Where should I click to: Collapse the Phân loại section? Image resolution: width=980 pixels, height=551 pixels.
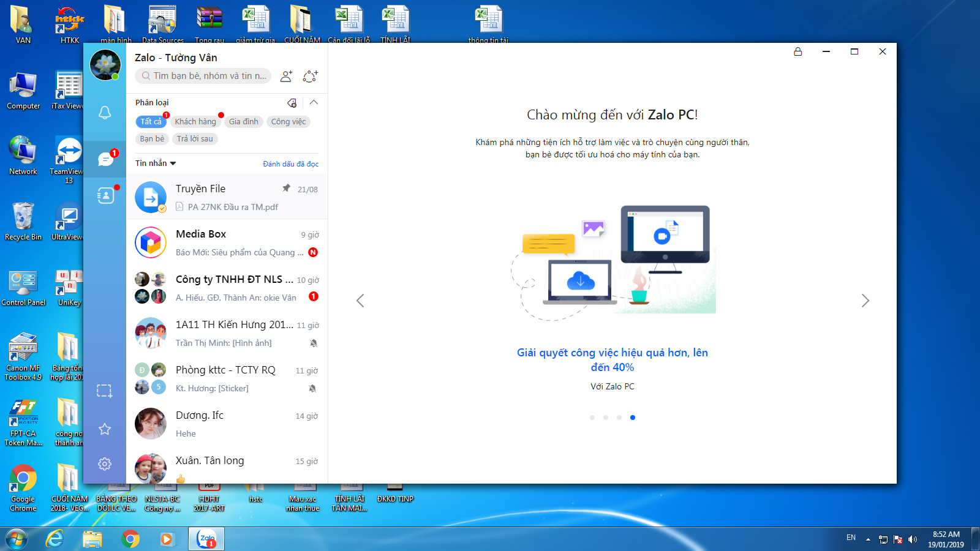click(314, 103)
